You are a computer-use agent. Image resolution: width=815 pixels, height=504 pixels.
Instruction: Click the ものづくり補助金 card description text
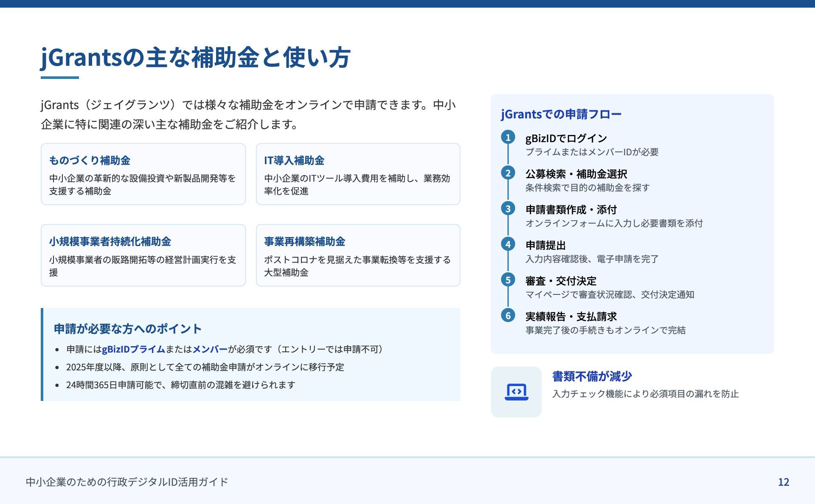click(142, 185)
